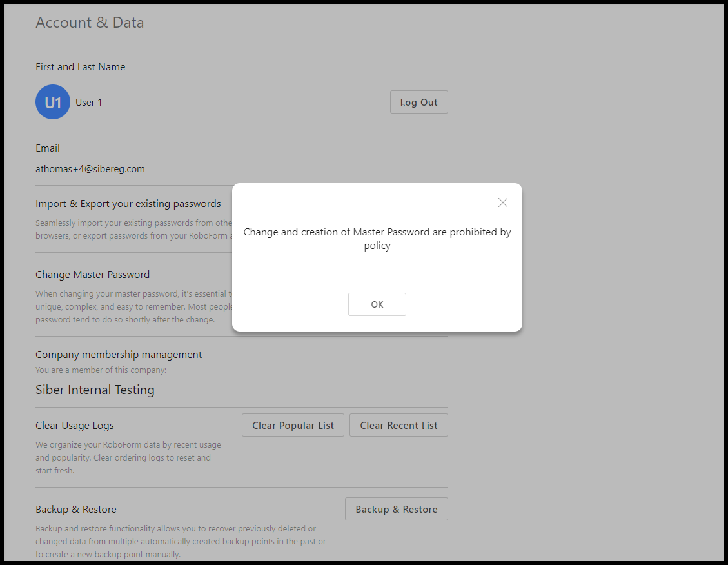
Task: Click the First and Last Name label
Action: click(x=80, y=67)
